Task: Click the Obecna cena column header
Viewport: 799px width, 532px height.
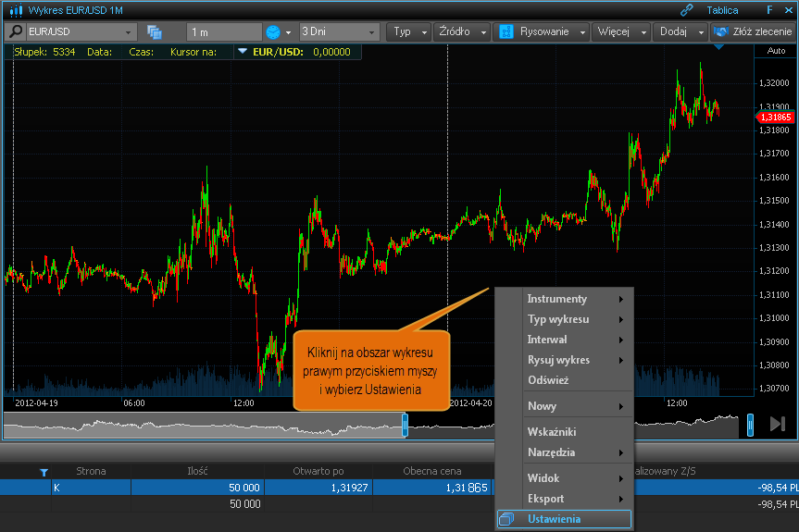Action: tap(432, 471)
